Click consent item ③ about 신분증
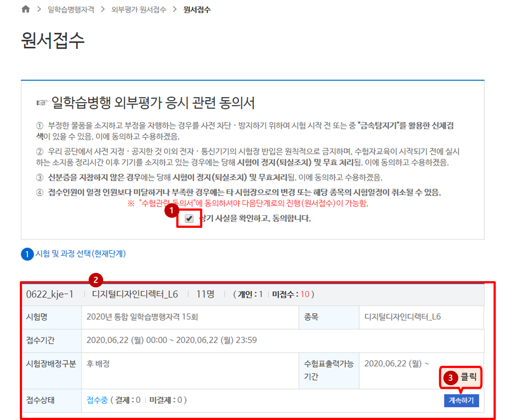 (x=209, y=178)
